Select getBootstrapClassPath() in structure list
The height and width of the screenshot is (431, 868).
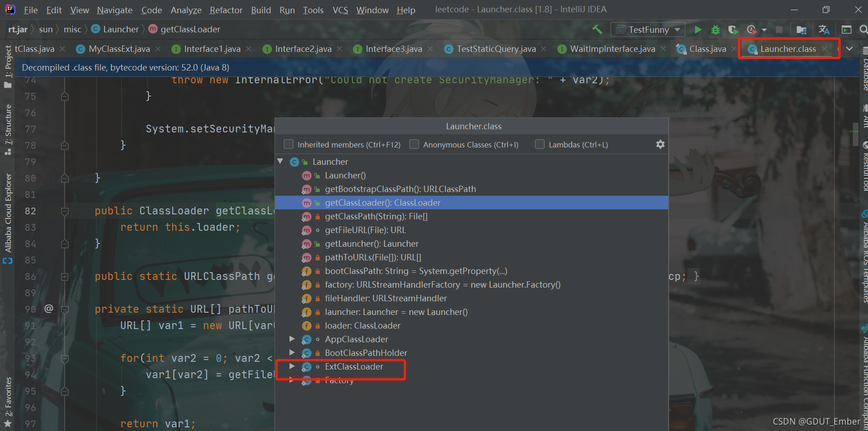pos(472,189)
